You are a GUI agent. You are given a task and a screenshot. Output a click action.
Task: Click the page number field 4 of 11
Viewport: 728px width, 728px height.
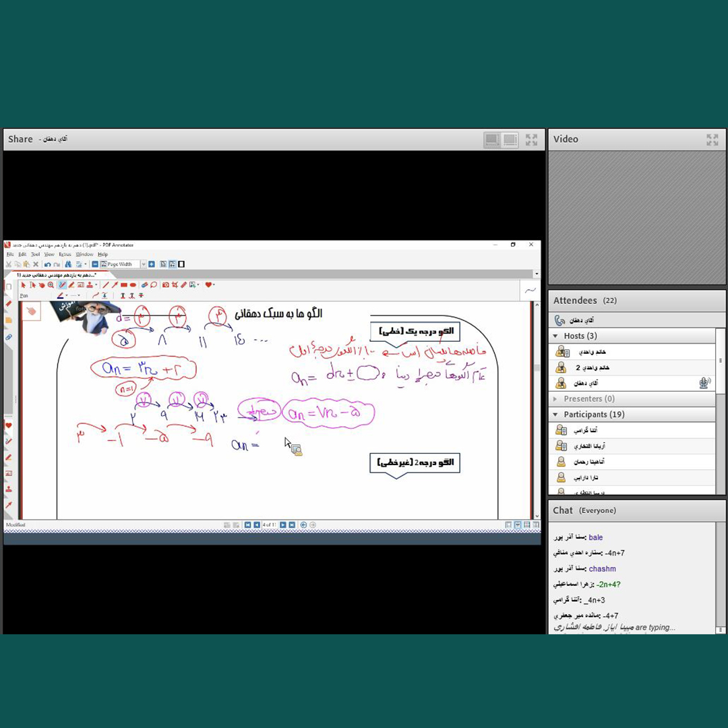[269, 524]
